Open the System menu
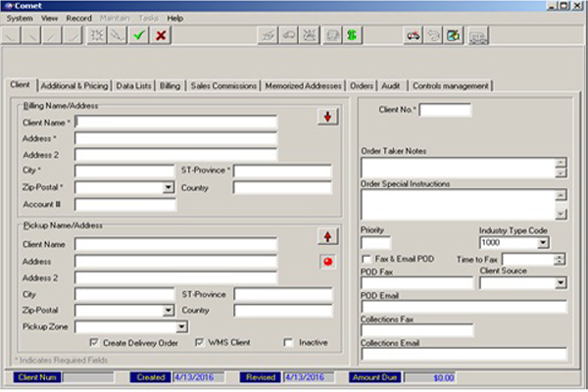Screen dimensions: 588x392 (20, 19)
